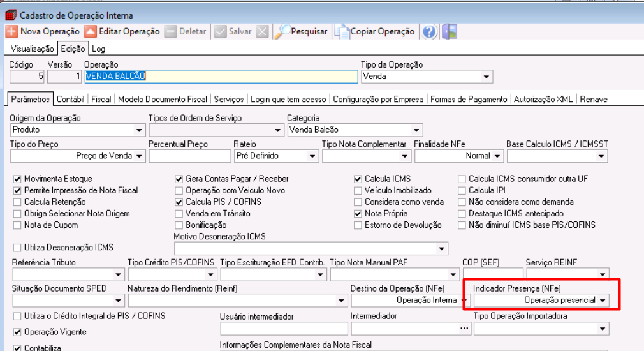Click the Usuário intermediador input field
This screenshot has height=351, width=644.
click(x=284, y=329)
